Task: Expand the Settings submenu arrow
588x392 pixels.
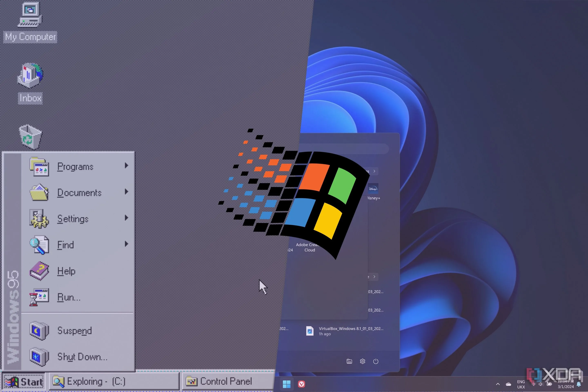Action: coord(127,218)
